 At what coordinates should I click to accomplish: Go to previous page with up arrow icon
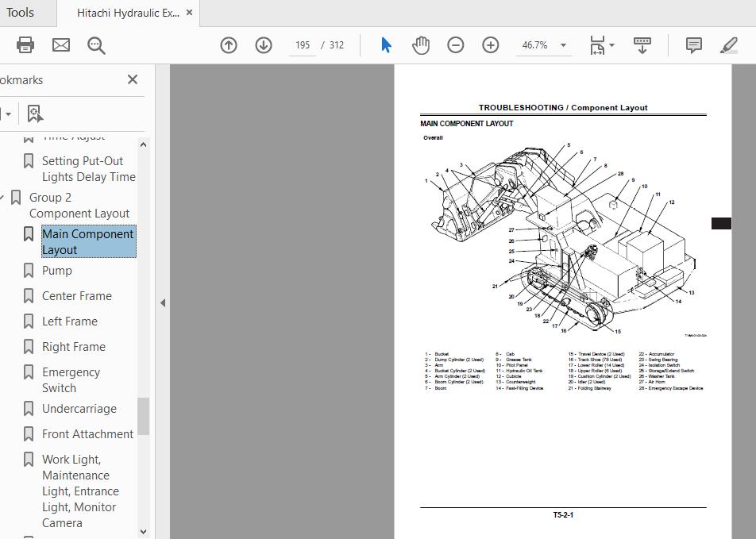(x=229, y=45)
